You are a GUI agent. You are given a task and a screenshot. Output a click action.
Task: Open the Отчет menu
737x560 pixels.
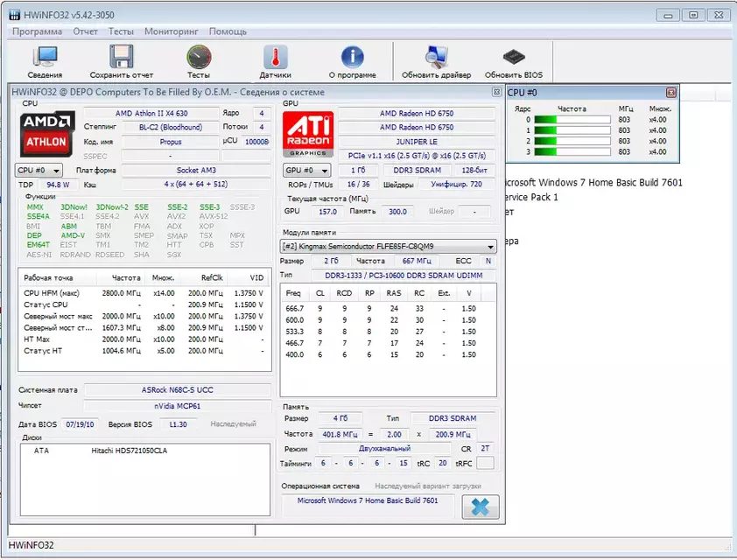(x=85, y=31)
